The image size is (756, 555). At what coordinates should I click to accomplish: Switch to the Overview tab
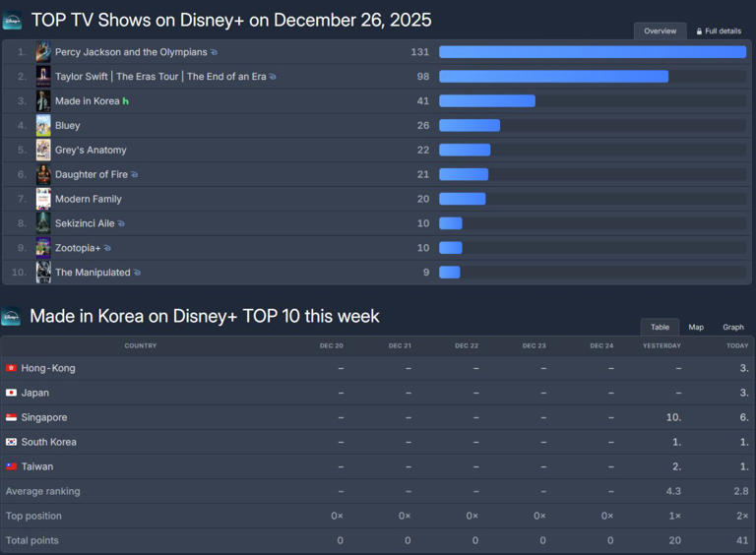coord(660,31)
